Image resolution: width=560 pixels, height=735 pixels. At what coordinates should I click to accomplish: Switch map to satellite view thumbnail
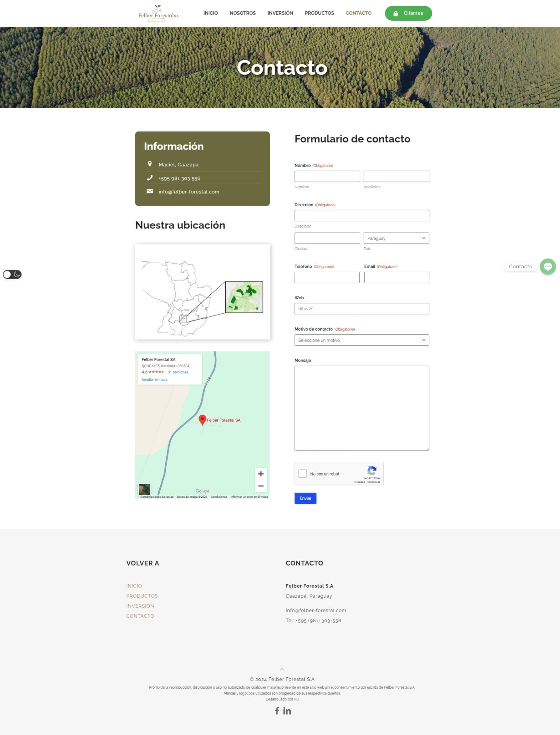pos(144,489)
